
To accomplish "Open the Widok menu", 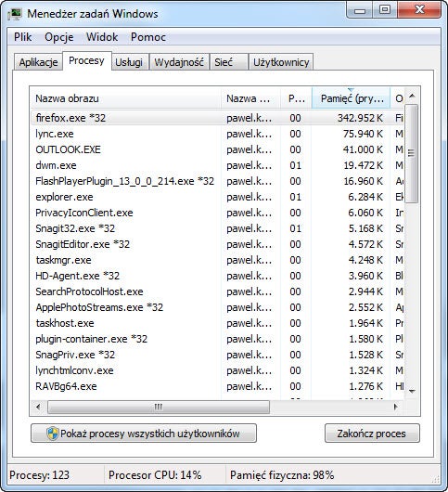I will pos(102,37).
